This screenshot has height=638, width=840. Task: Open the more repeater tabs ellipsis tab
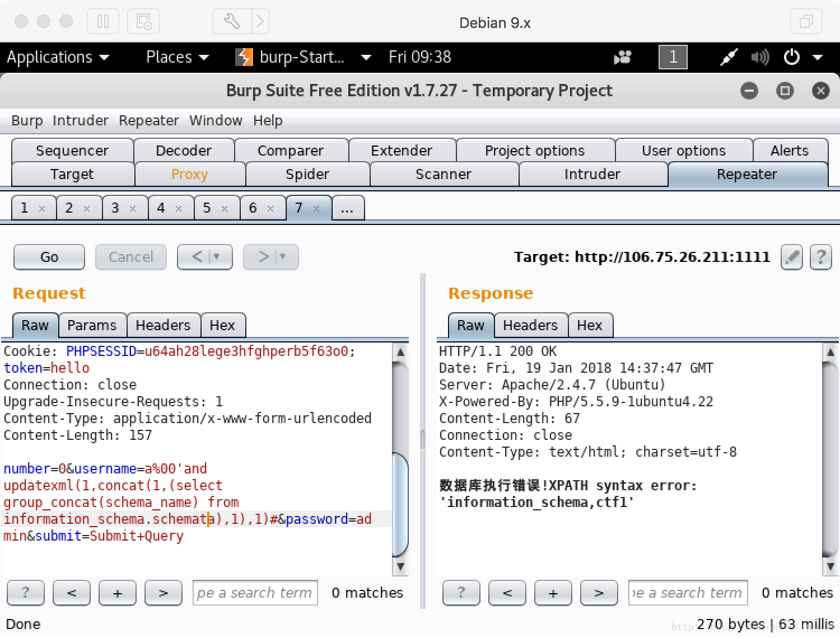coord(348,208)
